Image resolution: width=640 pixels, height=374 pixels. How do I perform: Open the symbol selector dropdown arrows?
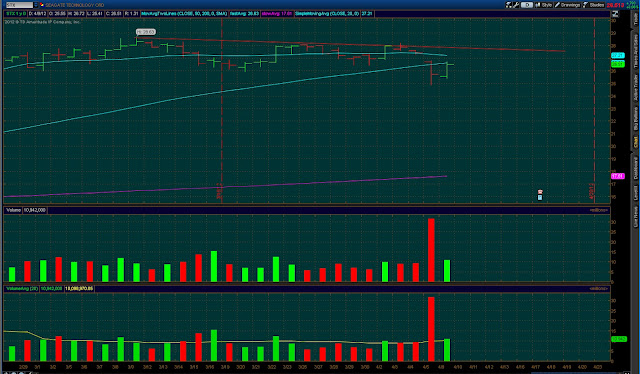coord(36,5)
